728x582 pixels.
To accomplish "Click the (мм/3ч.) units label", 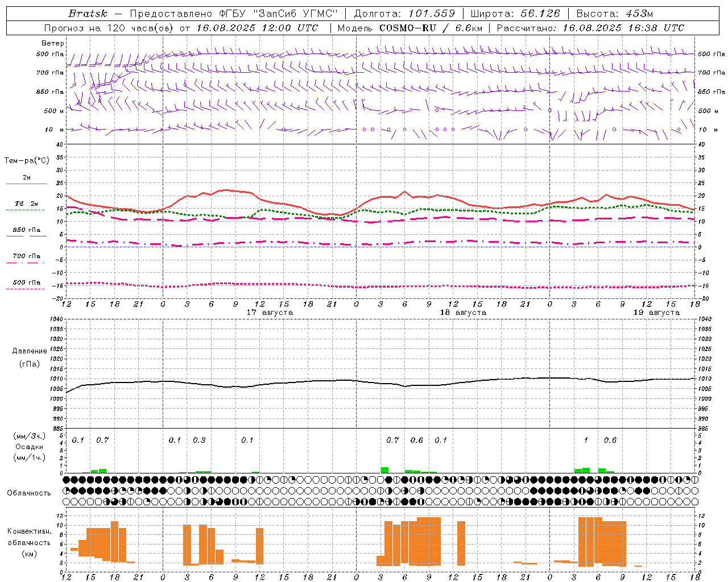I will 30,436.
